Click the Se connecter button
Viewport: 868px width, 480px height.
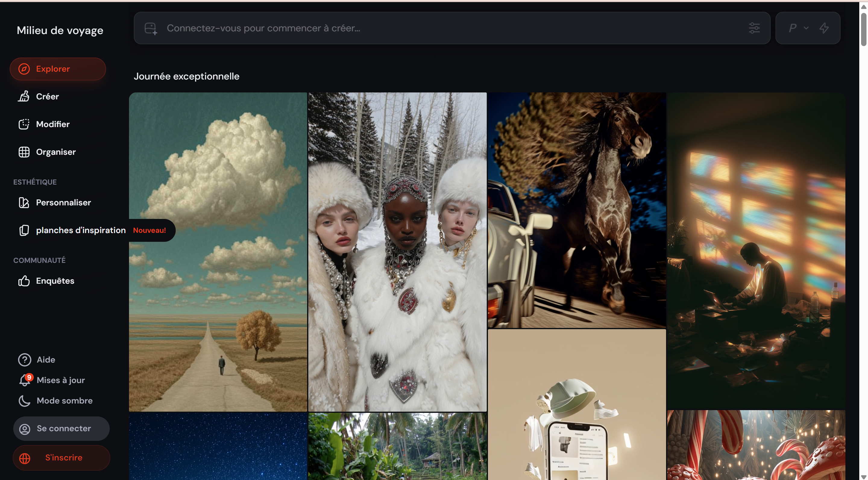[61, 429]
